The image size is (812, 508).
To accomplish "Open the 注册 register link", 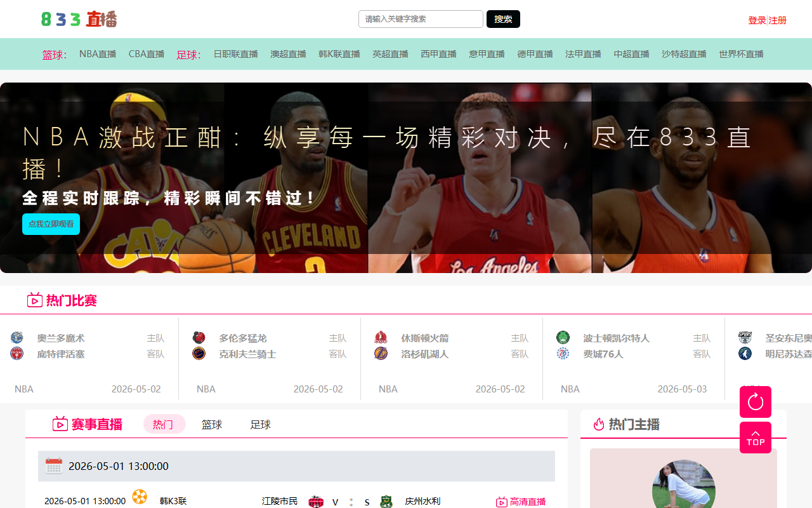I will [x=778, y=20].
